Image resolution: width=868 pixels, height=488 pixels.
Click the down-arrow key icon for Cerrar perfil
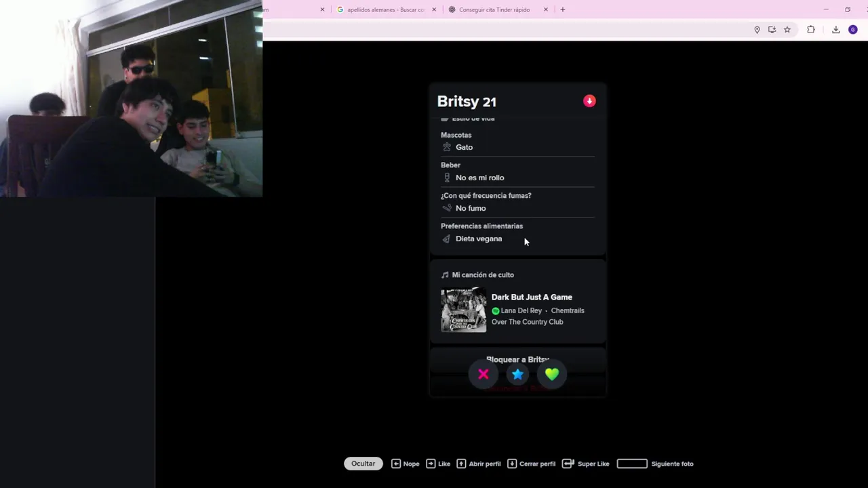pyautogui.click(x=512, y=464)
